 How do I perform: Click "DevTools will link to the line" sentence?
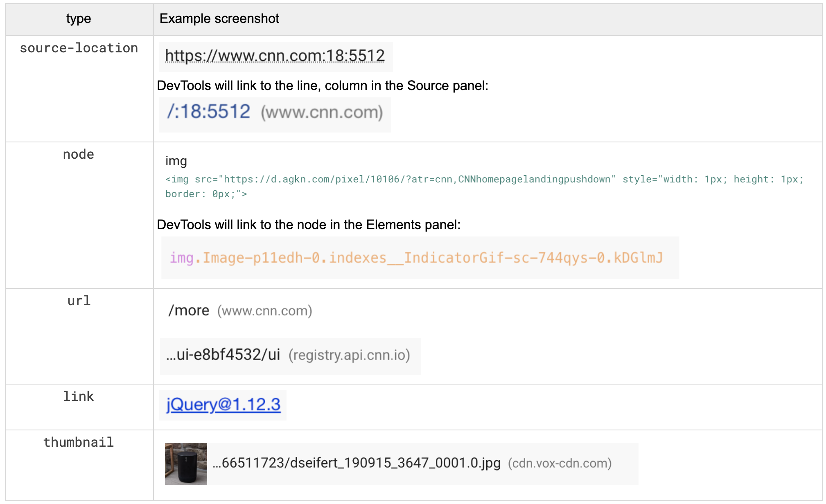323,85
